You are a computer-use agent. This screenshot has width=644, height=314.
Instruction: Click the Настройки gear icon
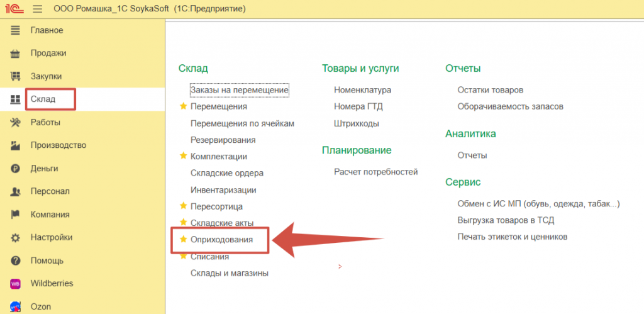point(16,238)
